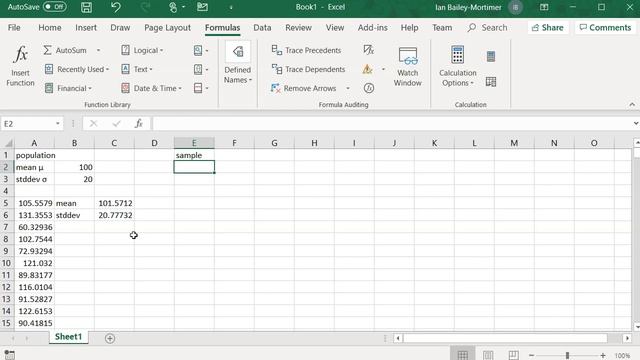Image resolution: width=640 pixels, height=360 pixels.
Task: Switch to the Insert tab
Action: coord(86,28)
